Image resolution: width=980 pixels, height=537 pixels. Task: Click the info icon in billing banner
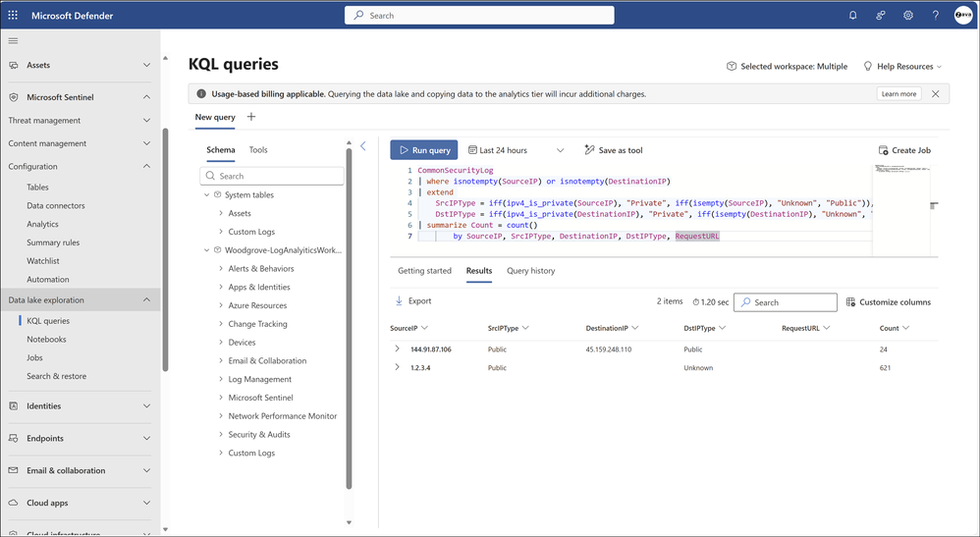click(x=201, y=94)
